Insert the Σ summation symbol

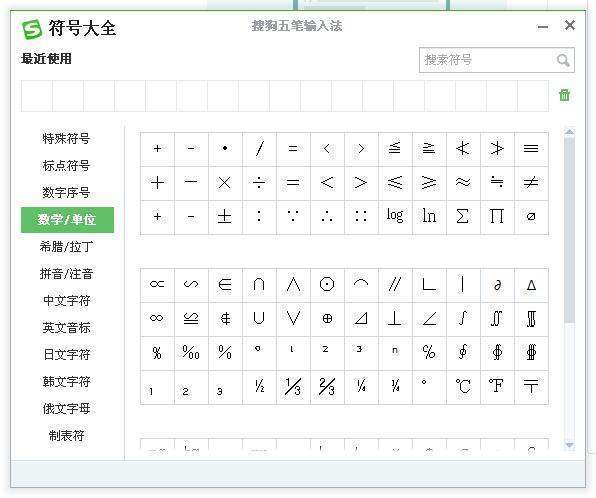click(463, 217)
